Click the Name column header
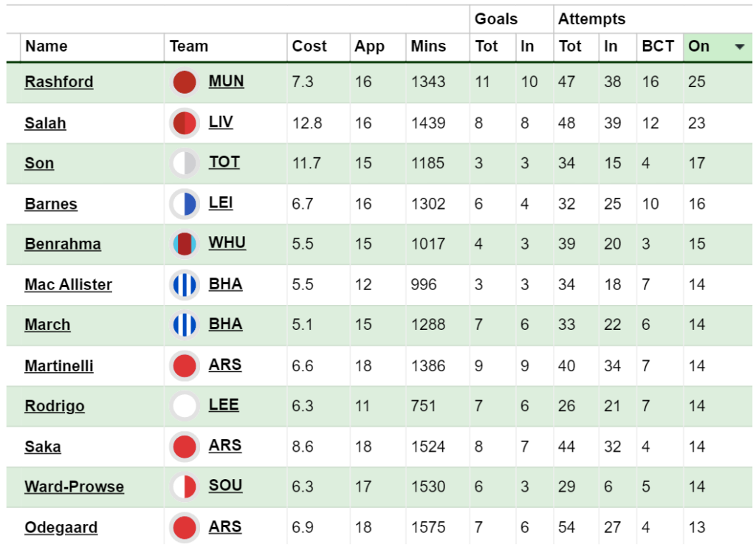Viewport: 756px width, 547px height. click(x=47, y=47)
